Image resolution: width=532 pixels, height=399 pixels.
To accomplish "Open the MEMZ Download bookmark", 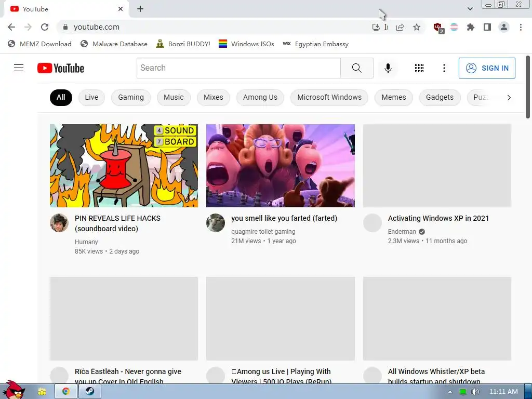I will pos(39,44).
